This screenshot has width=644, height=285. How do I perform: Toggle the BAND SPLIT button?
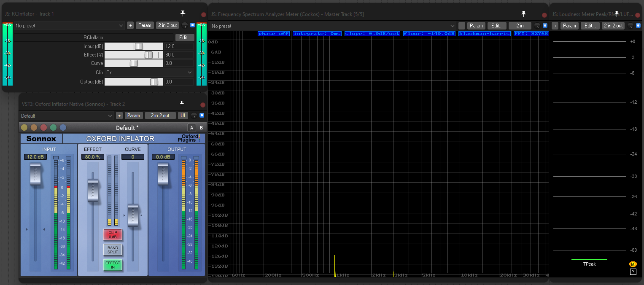click(x=113, y=250)
